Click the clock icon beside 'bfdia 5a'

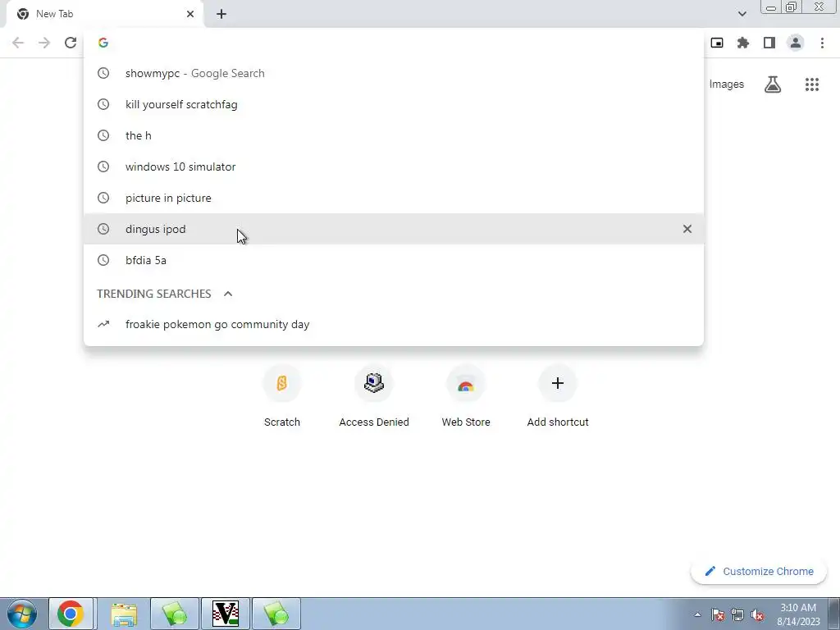click(x=103, y=260)
